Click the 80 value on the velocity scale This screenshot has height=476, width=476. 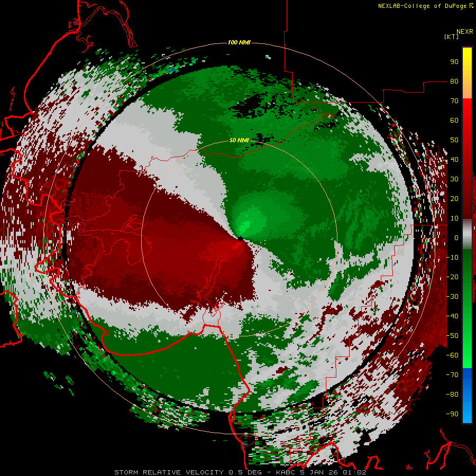tap(454, 81)
